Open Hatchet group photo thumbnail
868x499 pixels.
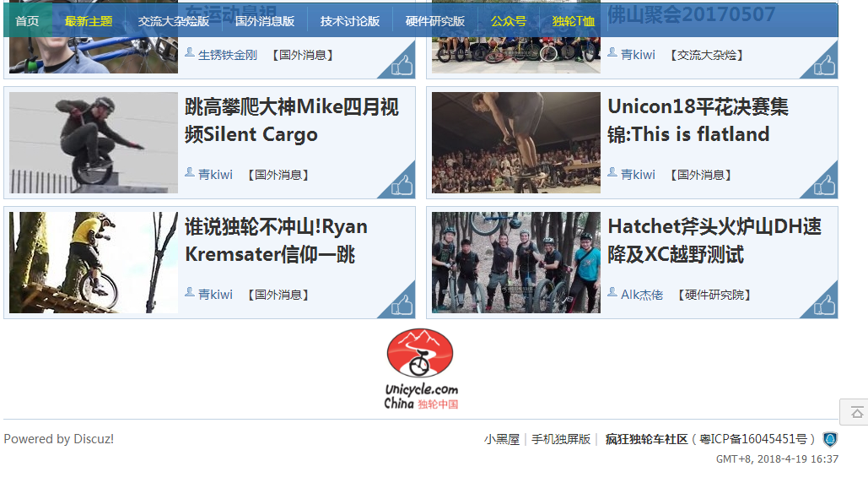pyautogui.click(x=516, y=263)
